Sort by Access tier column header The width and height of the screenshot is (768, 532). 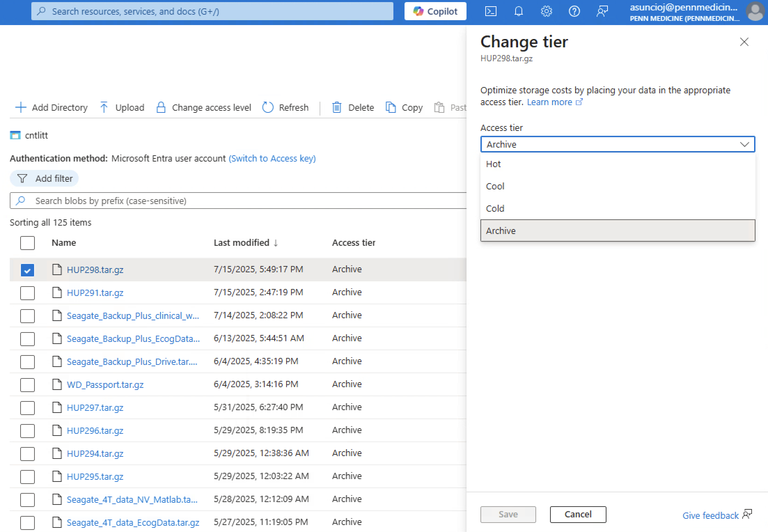tap(354, 243)
